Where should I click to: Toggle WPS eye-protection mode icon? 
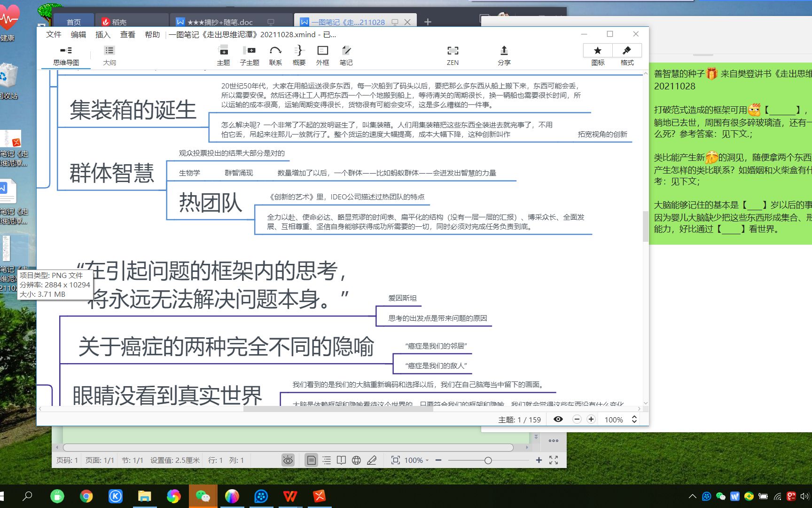pyautogui.click(x=288, y=460)
